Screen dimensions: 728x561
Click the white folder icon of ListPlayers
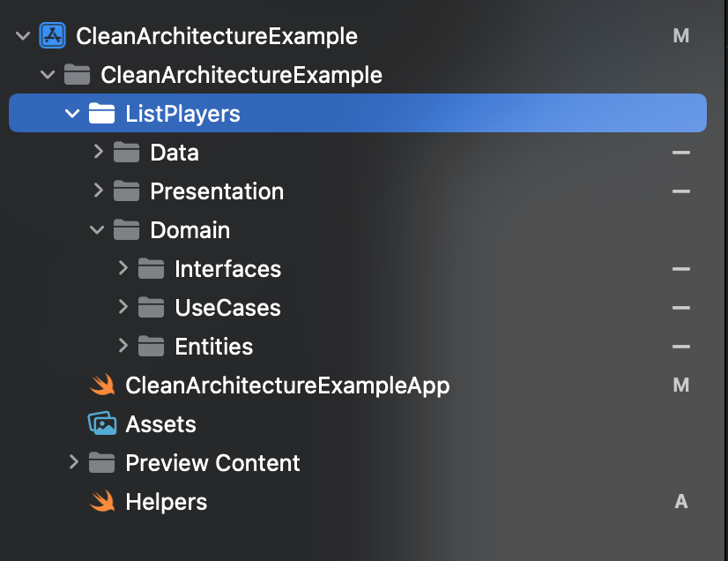tap(101, 114)
